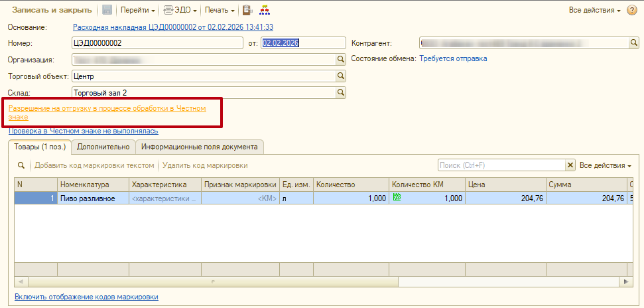Click the save (floppy disk) toolbar icon
Screen dimensions: 644x308
click(x=107, y=10)
